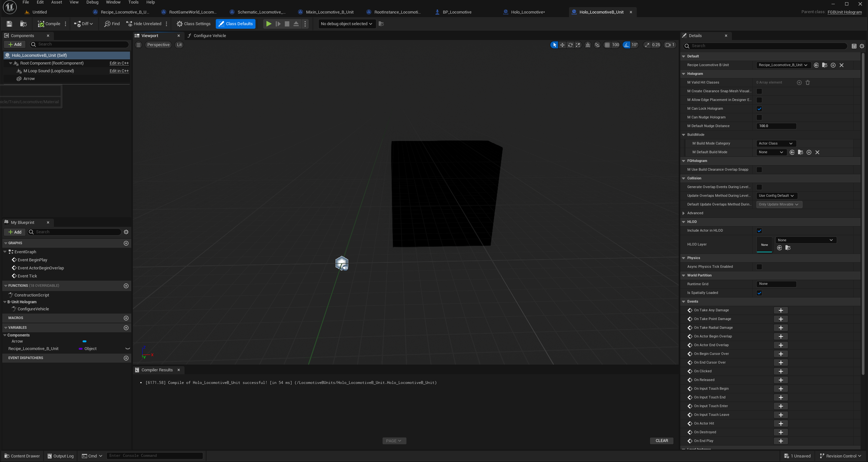Screen dimensions: 868x462
Task: Uncheck Include Actor in HLOD
Action: pos(759,230)
